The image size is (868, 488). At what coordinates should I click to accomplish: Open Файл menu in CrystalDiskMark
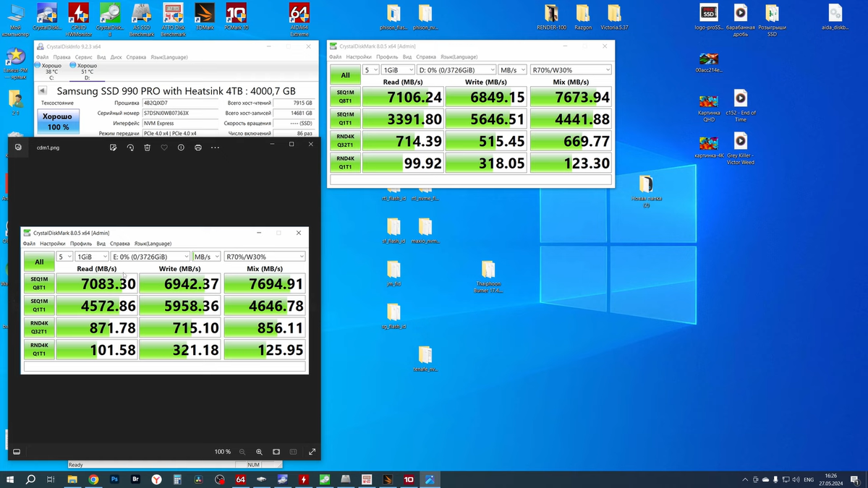(335, 56)
